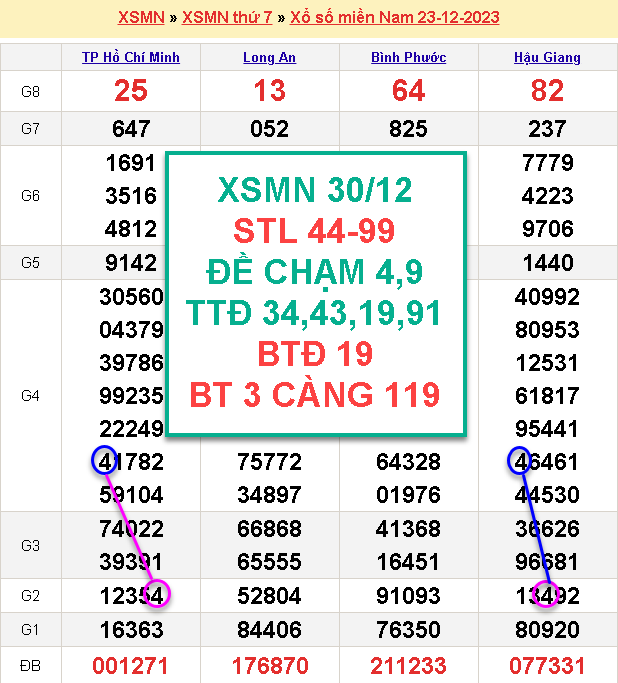Click G3 number 65555
618x683 pixels.
pyautogui.click(x=270, y=562)
